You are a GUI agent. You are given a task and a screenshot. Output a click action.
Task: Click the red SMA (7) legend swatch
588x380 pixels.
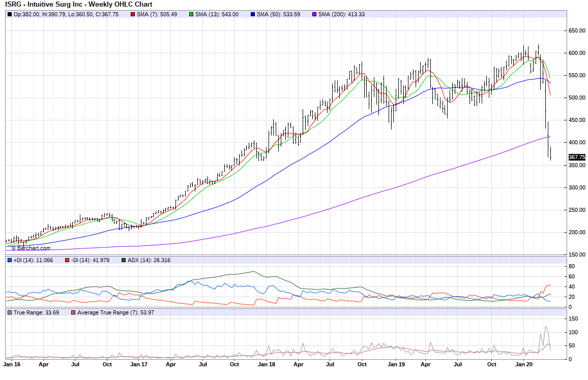tap(133, 14)
